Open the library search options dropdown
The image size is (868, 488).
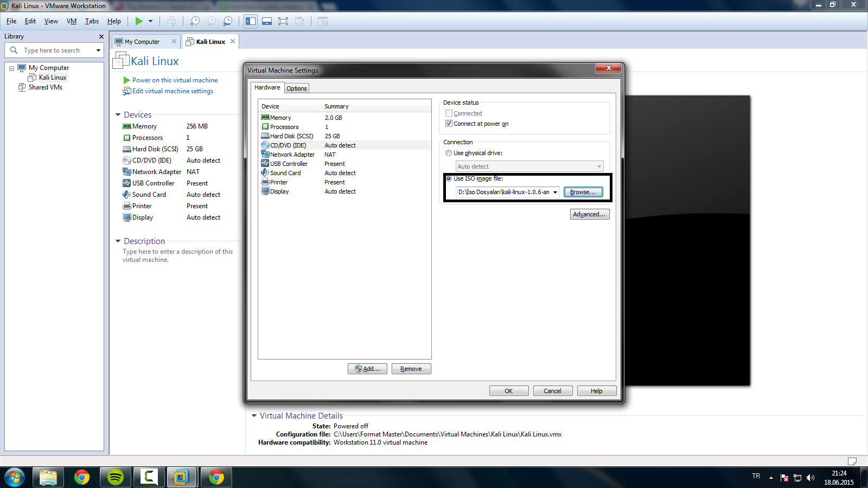[98, 50]
